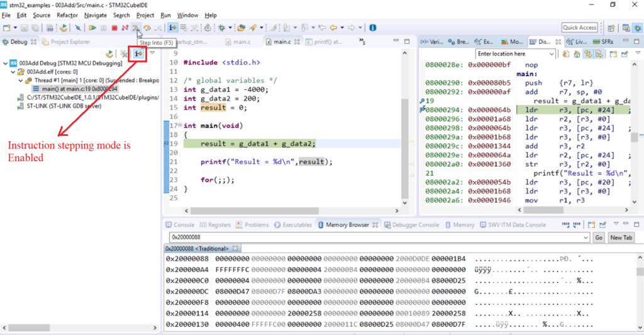Show hidden editor tabs list
Viewport: 644px width, 335px height.
pos(362,41)
